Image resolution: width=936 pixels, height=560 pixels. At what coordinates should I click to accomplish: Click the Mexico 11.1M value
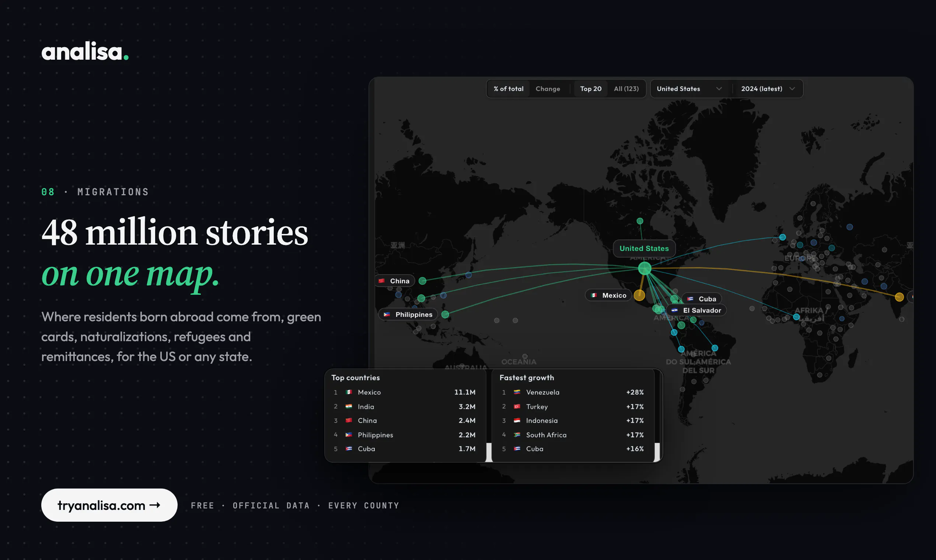465,392
